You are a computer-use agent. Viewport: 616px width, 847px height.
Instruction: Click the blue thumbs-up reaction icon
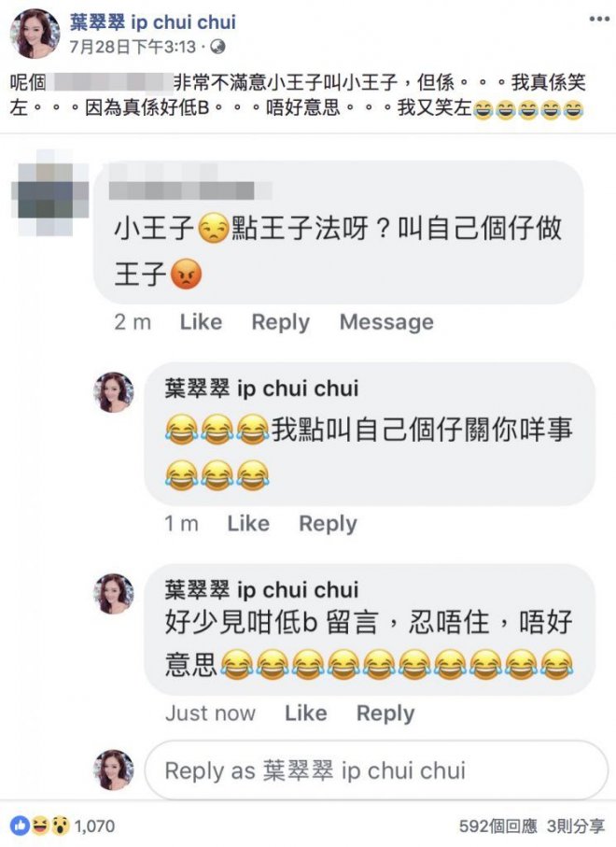click(x=20, y=826)
